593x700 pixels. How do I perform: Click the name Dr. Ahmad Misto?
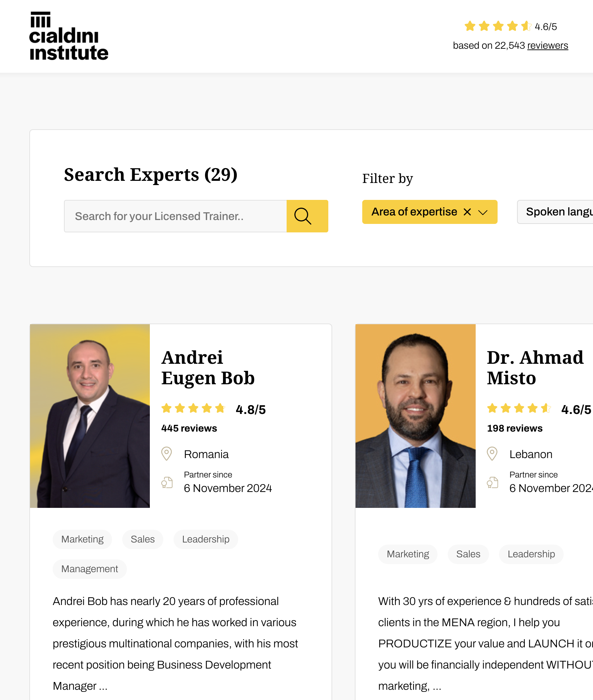click(x=535, y=368)
